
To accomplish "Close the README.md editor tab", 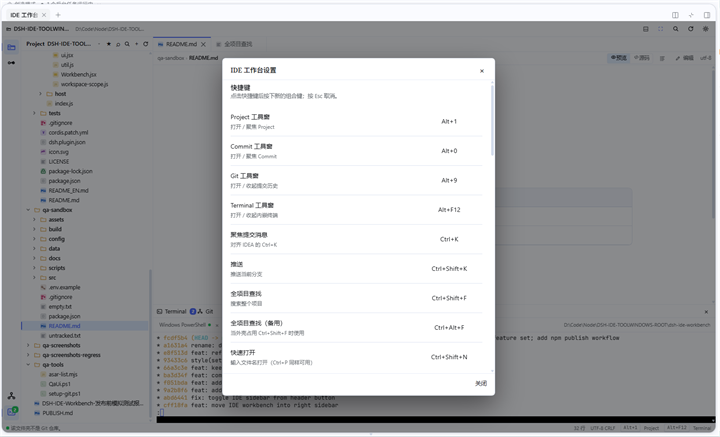I will point(203,44).
